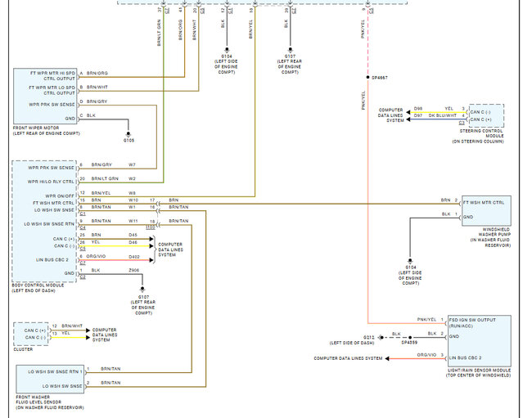Viewport: 532px width, 418px height.
Task: Click the FRONT WASHER FLUID LEVEL SENSOR label
Action: [x=38, y=399]
